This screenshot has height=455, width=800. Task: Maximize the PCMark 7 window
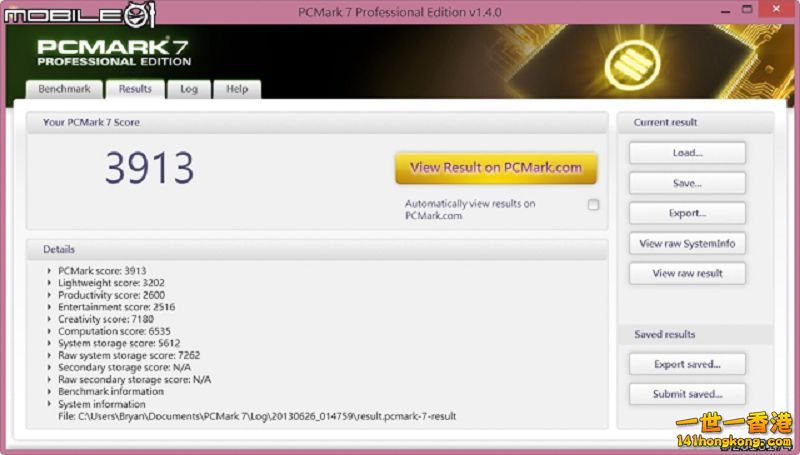click(x=747, y=10)
